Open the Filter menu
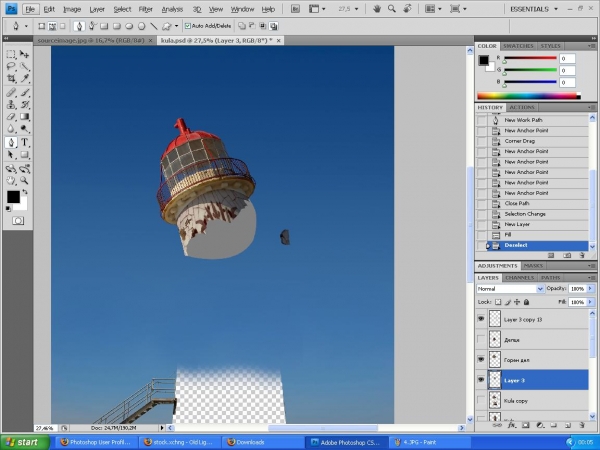This screenshot has height=450, width=600. [x=145, y=9]
